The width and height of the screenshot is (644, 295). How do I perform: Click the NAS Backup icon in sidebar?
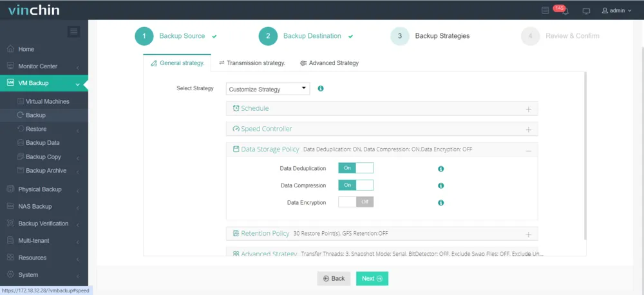pos(11,206)
